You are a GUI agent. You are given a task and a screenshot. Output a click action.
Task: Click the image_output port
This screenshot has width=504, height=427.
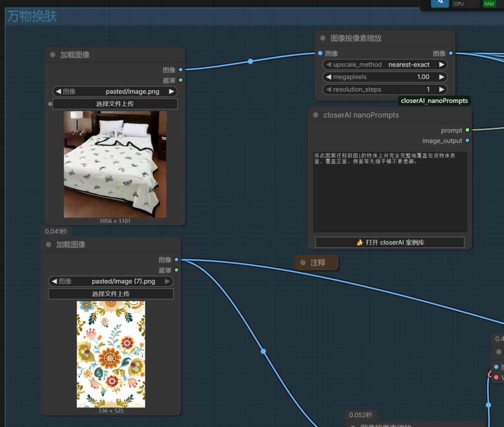click(467, 140)
